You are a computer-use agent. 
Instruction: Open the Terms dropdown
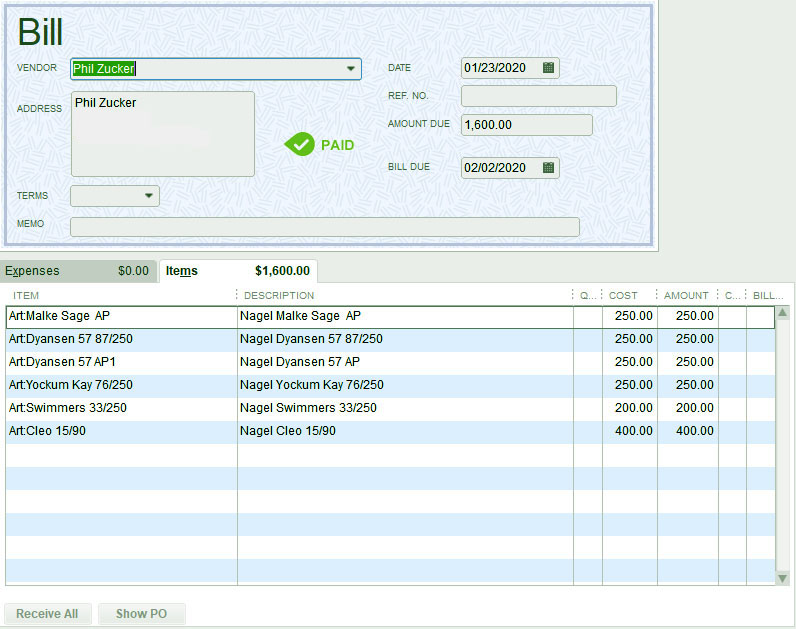149,196
